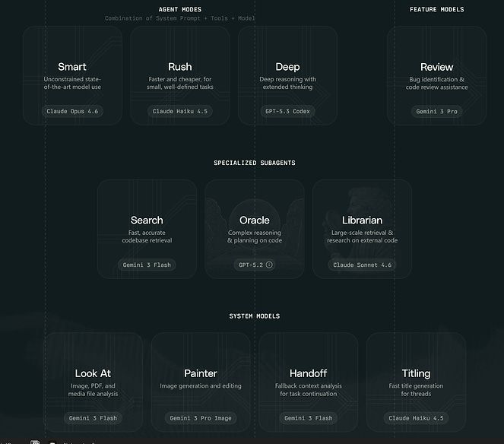504x444 pixels.
Task: Click 'Fallback context analysis for task continuation' text
Action: click(308, 390)
